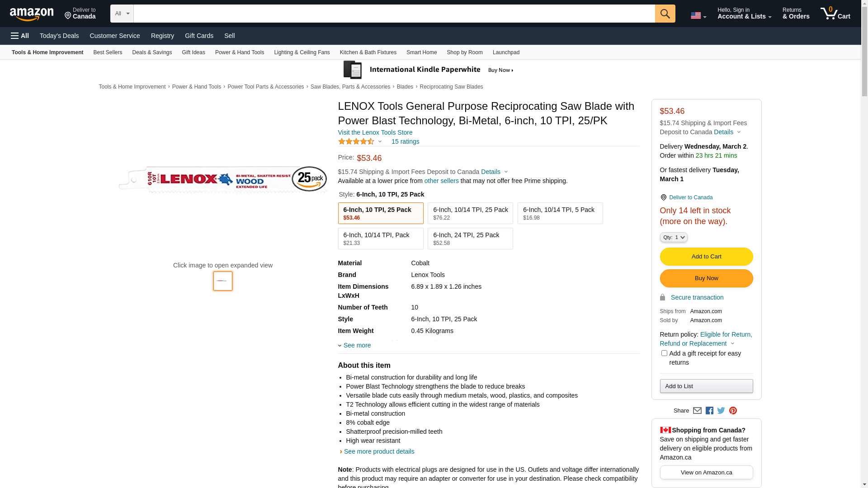Share product on Twitter
Screen dimensions: 868x488
721,411
